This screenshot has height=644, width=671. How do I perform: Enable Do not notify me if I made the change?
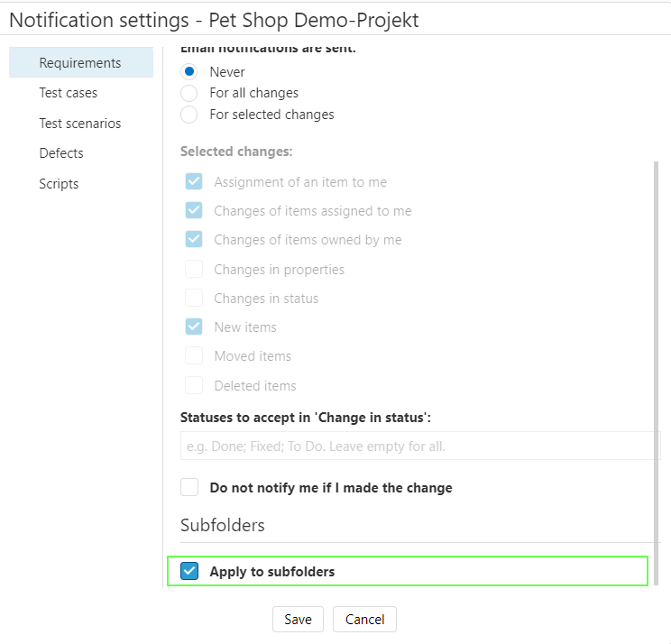(189, 488)
